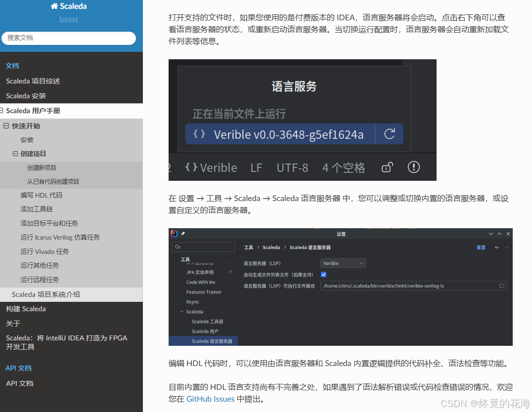
Task: Click Scaleda breadcrumb in settings
Action: pyautogui.click(x=271, y=247)
